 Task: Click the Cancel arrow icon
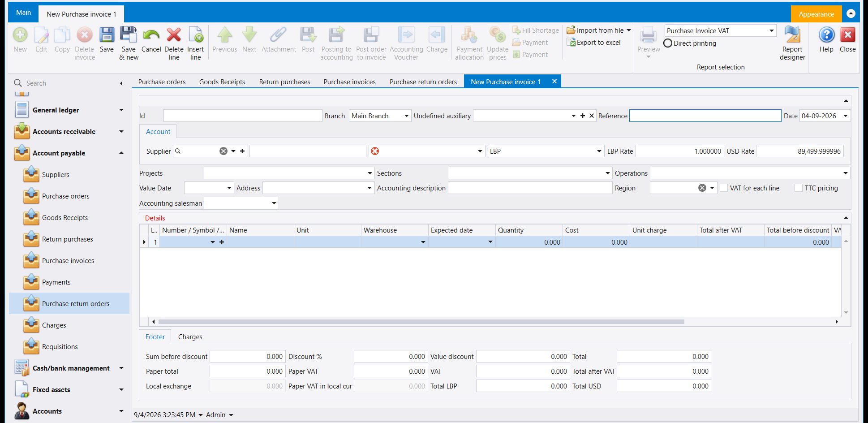151,35
